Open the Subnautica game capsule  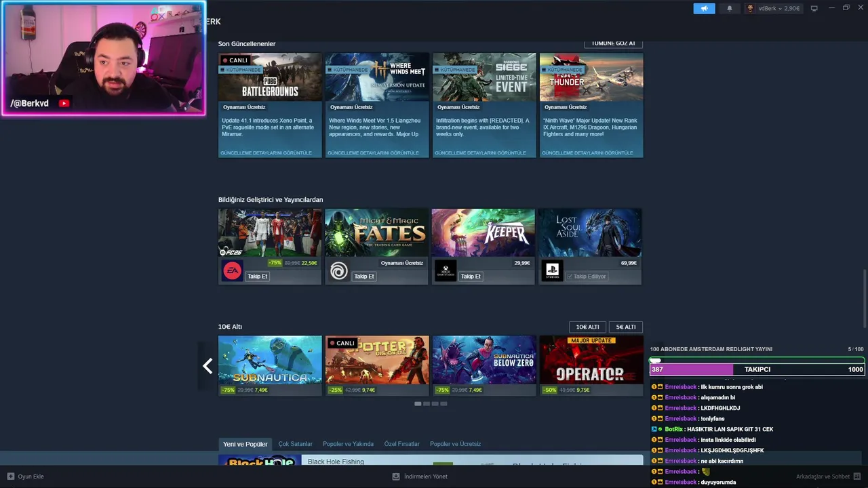(x=270, y=360)
